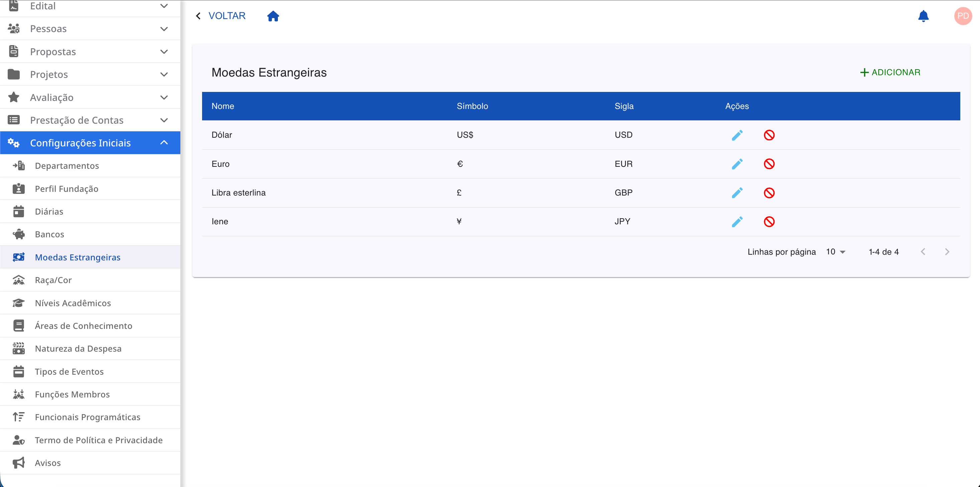Go to previous page of results

(923, 252)
